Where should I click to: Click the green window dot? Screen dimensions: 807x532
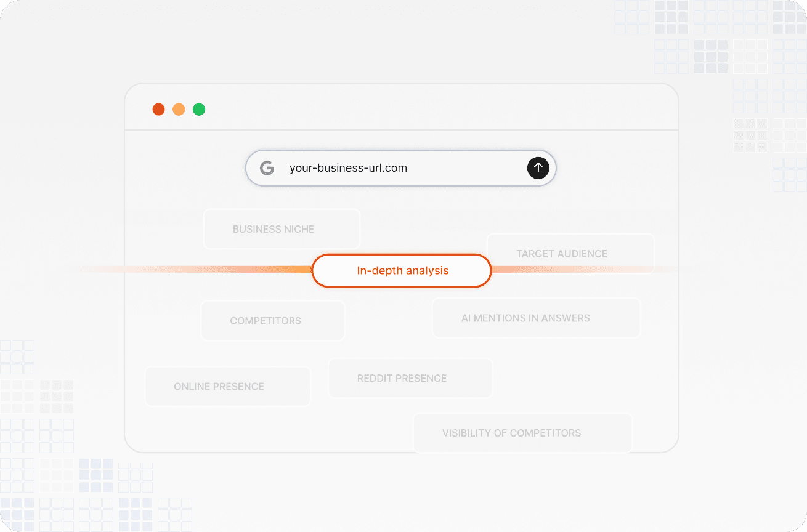(x=199, y=110)
